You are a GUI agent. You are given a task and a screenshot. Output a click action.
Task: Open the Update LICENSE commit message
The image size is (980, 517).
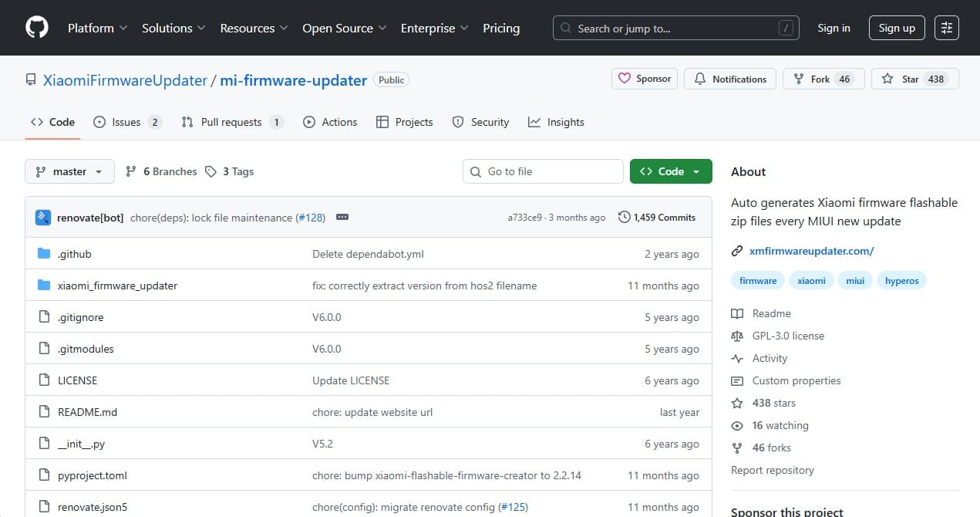coord(351,380)
